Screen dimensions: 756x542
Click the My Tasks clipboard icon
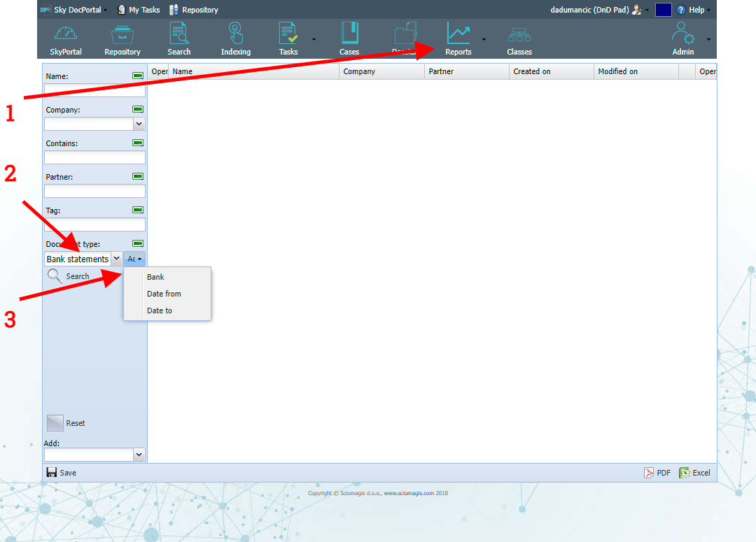[x=122, y=10]
